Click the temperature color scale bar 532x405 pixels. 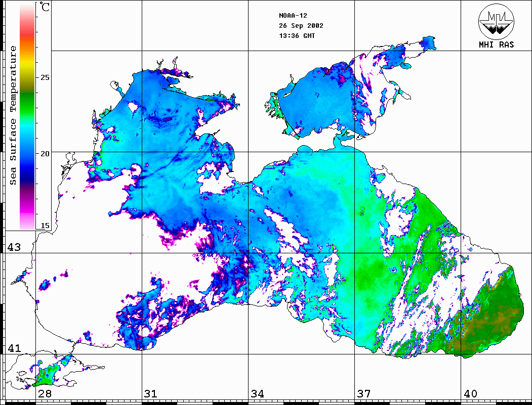[27, 116]
